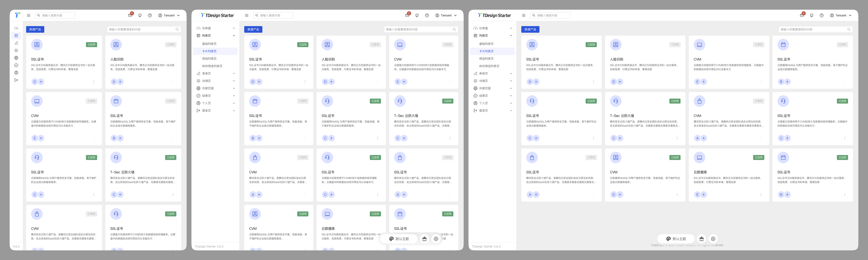Click 登录页 label in three-column window sidebar

206,111
